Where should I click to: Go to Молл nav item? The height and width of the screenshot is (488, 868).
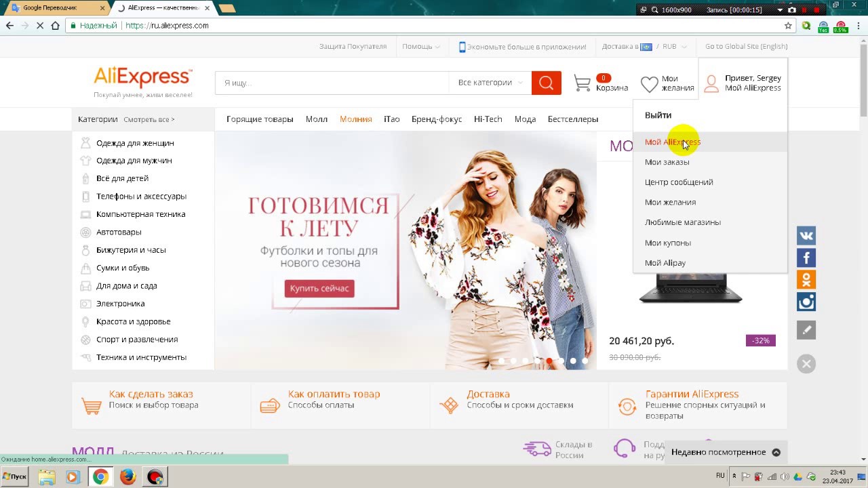pyautogui.click(x=317, y=119)
